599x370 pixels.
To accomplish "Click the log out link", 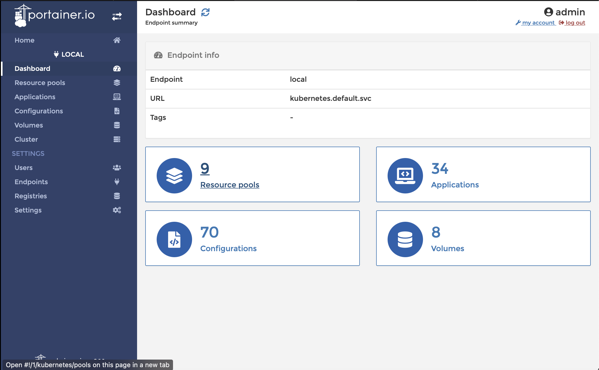I will point(572,23).
